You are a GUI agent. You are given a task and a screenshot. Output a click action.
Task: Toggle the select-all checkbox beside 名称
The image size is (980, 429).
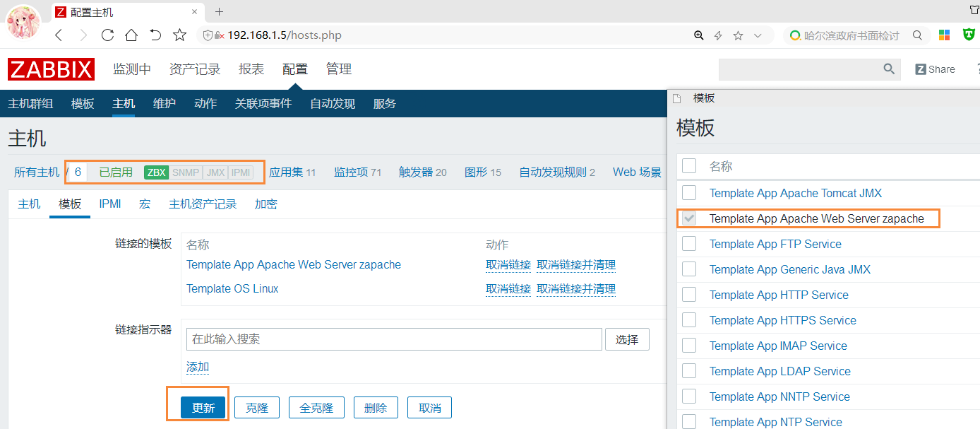click(689, 166)
